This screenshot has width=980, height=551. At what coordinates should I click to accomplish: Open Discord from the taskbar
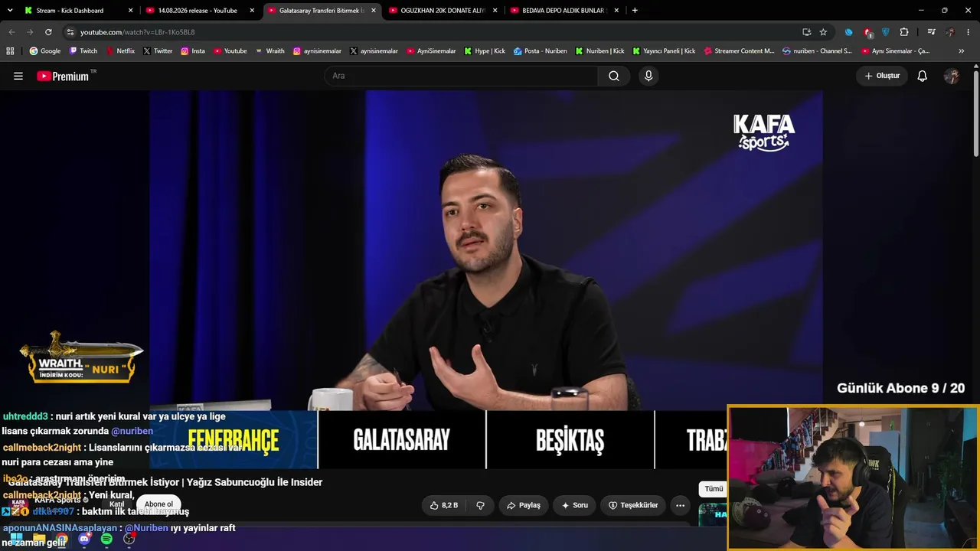(x=84, y=540)
